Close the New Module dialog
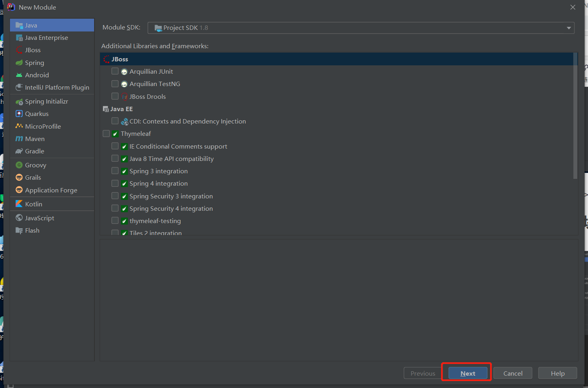Image resolution: width=588 pixels, height=388 pixels. click(x=573, y=7)
